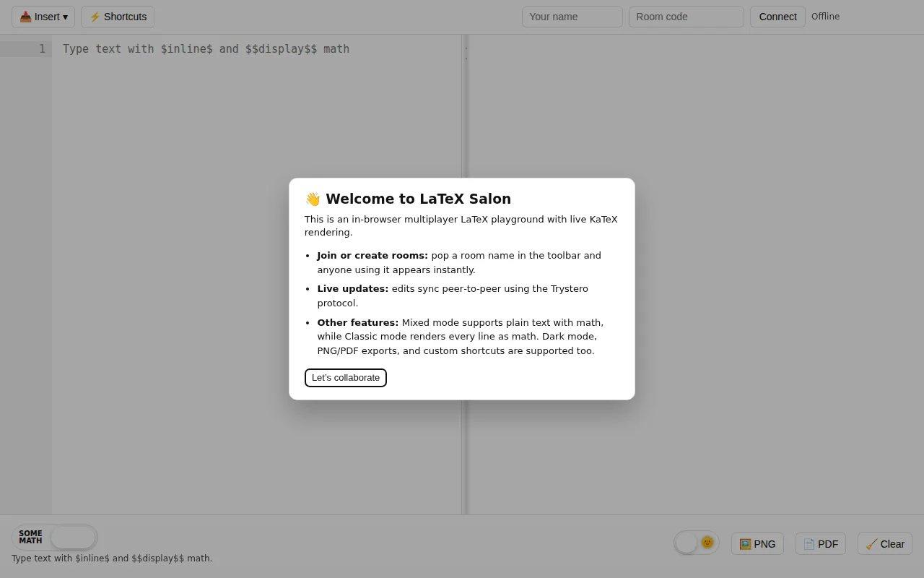Dismiss welcome dialog with Let's collaborate
The width and height of the screenshot is (924, 578).
[x=346, y=378]
